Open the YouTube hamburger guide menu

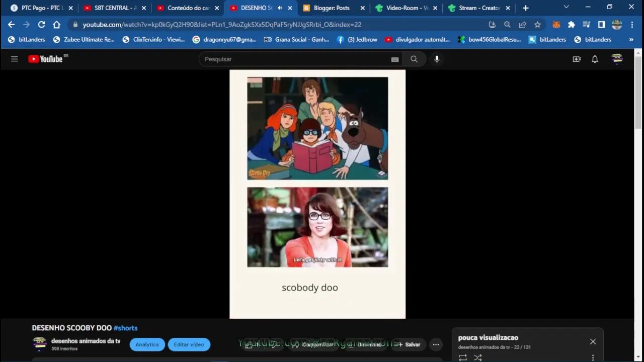[15, 59]
